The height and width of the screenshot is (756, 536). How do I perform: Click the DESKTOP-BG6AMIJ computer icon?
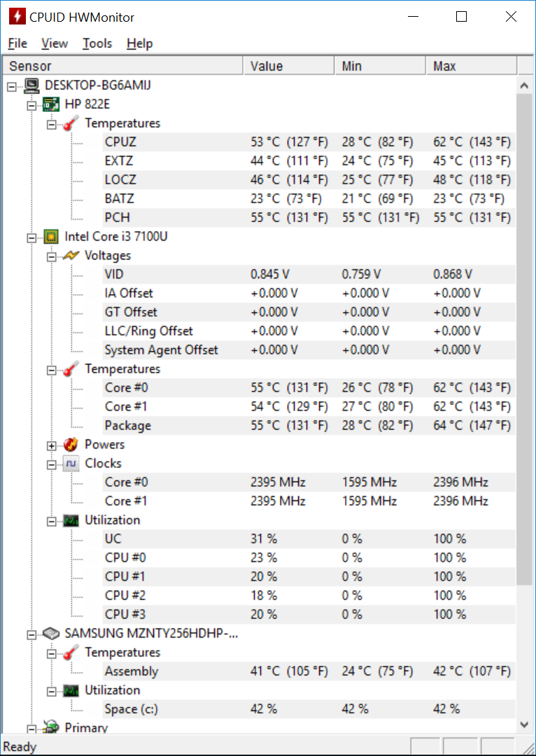point(32,85)
